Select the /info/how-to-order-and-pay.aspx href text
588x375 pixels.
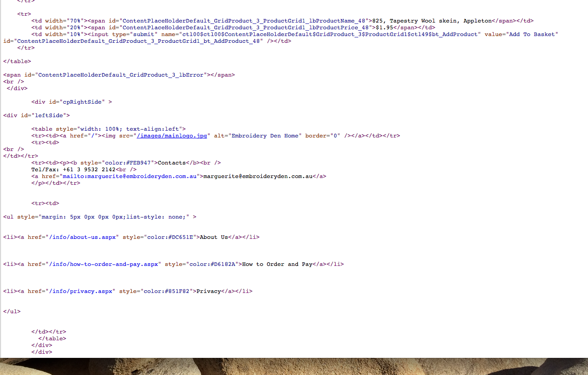point(104,264)
